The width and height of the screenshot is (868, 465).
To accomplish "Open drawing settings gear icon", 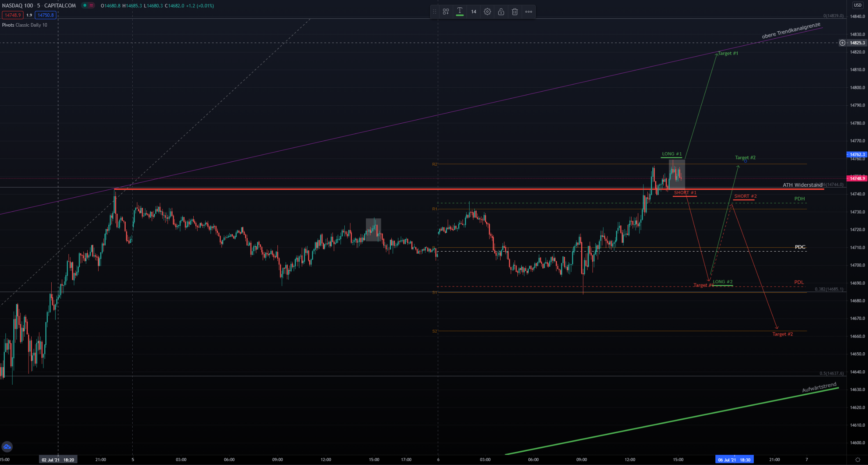I will (x=487, y=12).
